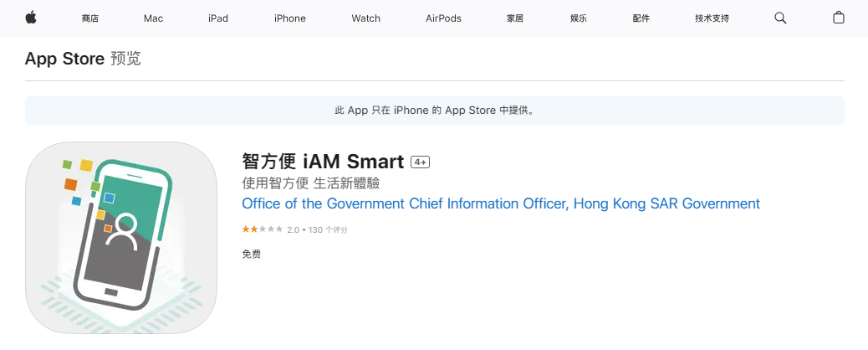Go to the iPad menu
The height and width of the screenshot is (350, 868).
pyautogui.click(x=218, y=18)
